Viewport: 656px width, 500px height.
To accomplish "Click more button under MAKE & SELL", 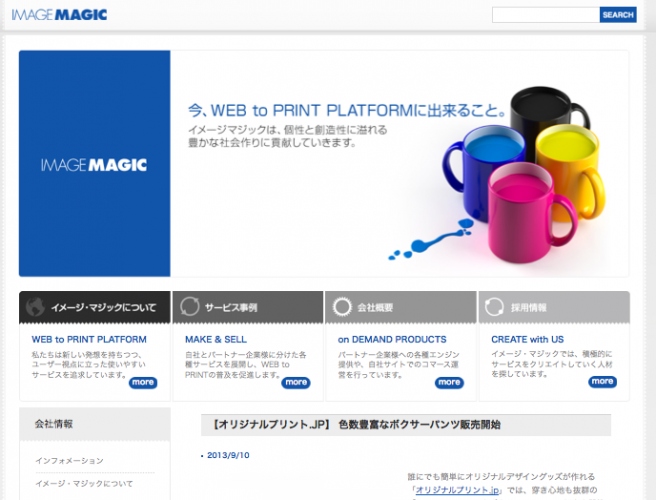I will point(296,382).
